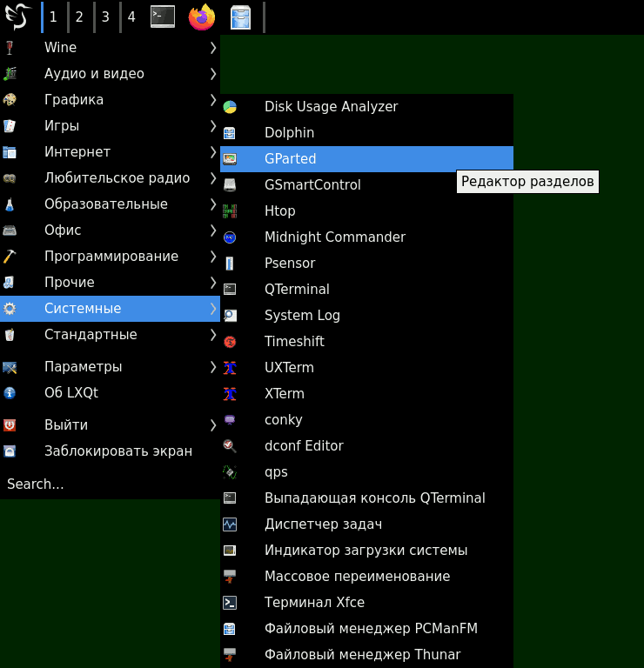644x668 pixels.
Task: Click the Htop colored bars icon
Action: tap(230, 211)
